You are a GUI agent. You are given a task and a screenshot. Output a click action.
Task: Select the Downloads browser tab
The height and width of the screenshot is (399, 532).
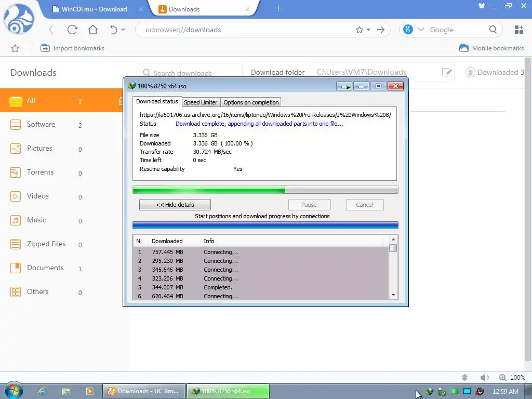[x=204, y=9]
